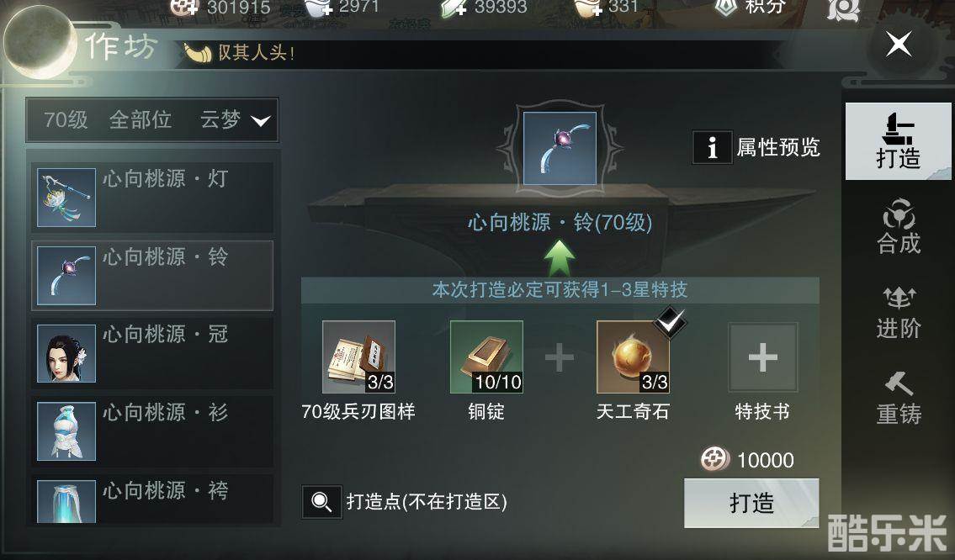Tap the magnifier icon beside 打造点
This screenshot has height=560, width=955.
(x=321, y=502)
